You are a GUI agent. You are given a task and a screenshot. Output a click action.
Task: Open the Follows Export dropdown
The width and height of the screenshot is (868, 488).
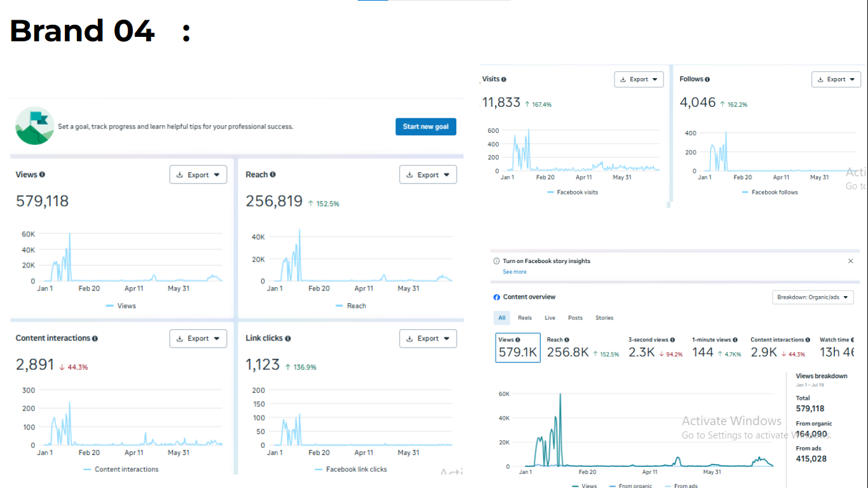tap(836, 79)
